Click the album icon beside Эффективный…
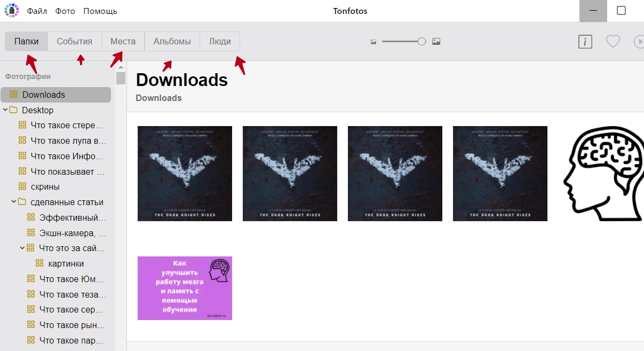Viewport: 644px width, 351px height. coord(31,218)
